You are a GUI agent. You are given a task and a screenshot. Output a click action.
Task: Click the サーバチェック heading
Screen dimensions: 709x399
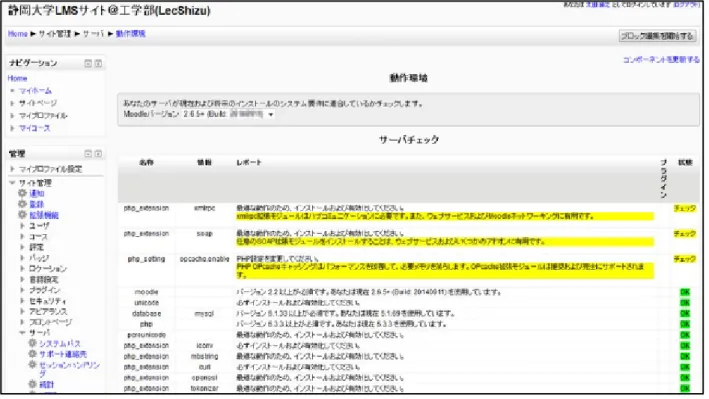pos(409,140)
